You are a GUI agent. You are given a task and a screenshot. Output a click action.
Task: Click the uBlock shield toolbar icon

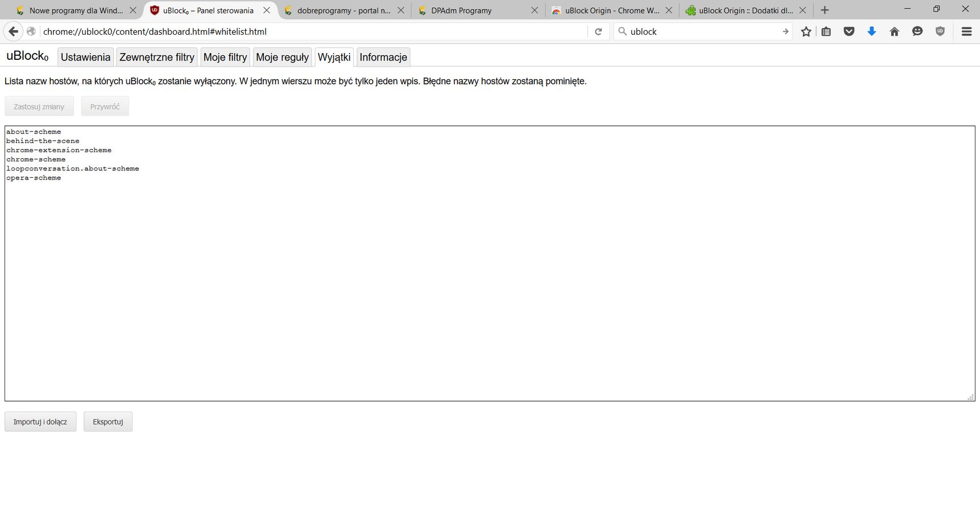click(x=940, y=32)
